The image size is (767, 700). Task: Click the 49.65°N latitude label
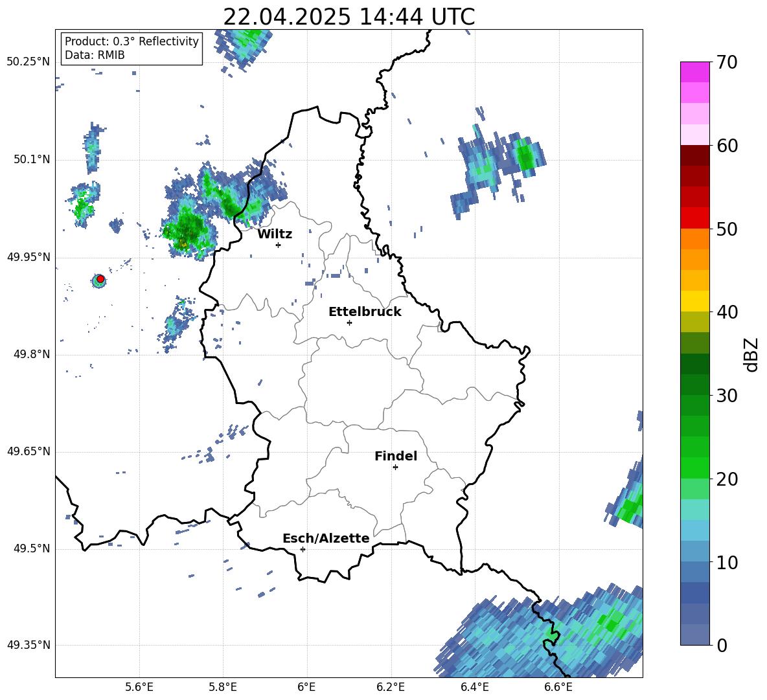[29, 451]
